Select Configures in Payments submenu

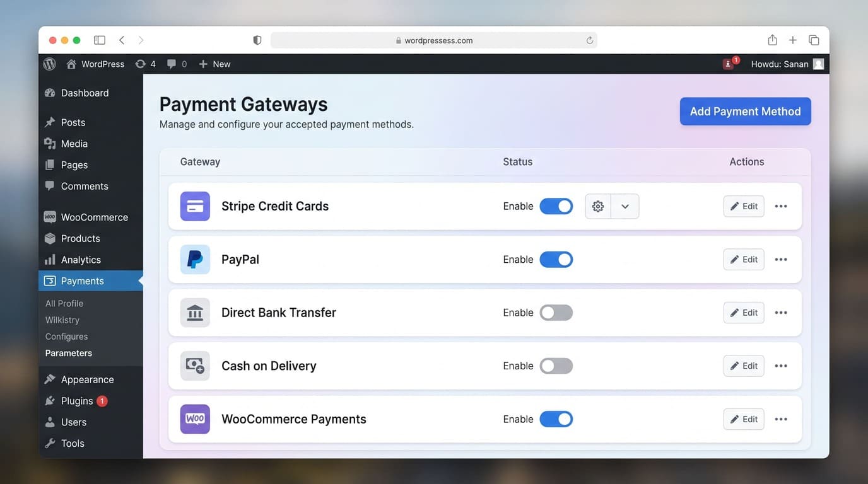pyautogui.click(x=66, y=337)
